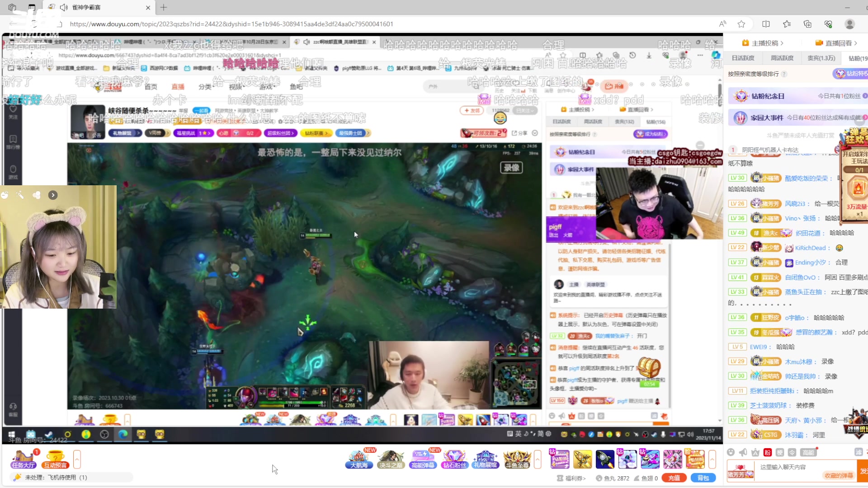Add page to favorites with star icon

point(741,24)
